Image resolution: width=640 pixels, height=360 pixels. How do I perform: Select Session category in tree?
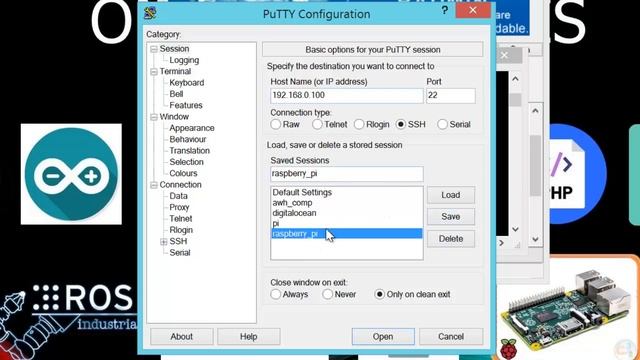pyautogui.click(x=174, y=49)
